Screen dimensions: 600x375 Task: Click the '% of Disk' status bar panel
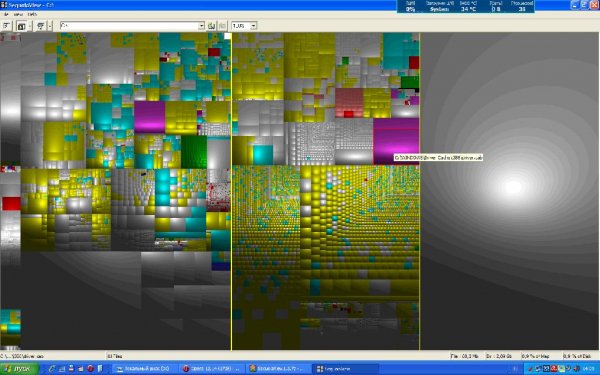tap(579, 356)
